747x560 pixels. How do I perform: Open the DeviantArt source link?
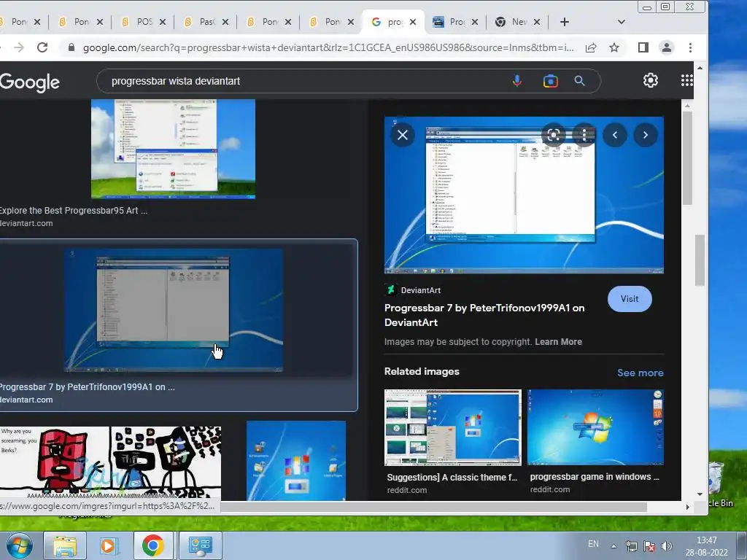click(x=413, y=290)
